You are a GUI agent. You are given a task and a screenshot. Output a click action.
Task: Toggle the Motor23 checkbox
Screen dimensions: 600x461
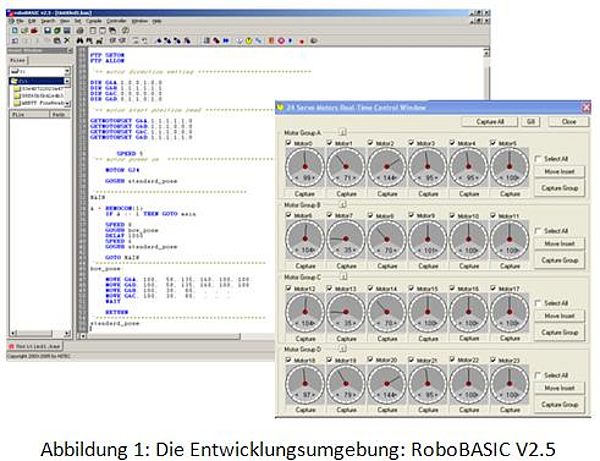pos(493,360)
